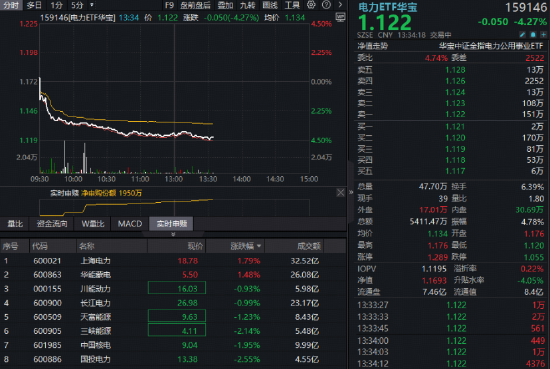
Task: Select the 实时申赎 indicator tab
Action: coord(172,224)
